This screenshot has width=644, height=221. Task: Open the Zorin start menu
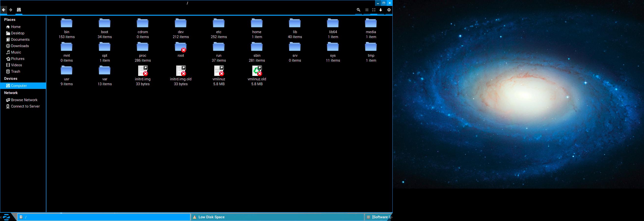point(6,217)
